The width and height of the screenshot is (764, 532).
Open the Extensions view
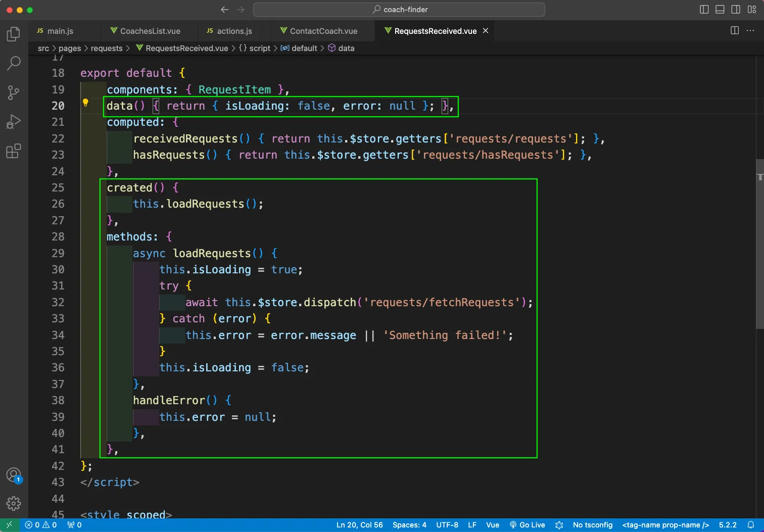coord(14,151)
